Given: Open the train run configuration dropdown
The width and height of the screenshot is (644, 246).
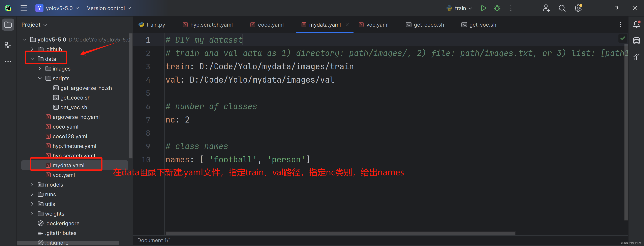Looking at the screenshot, I should [x=459, y=8].
